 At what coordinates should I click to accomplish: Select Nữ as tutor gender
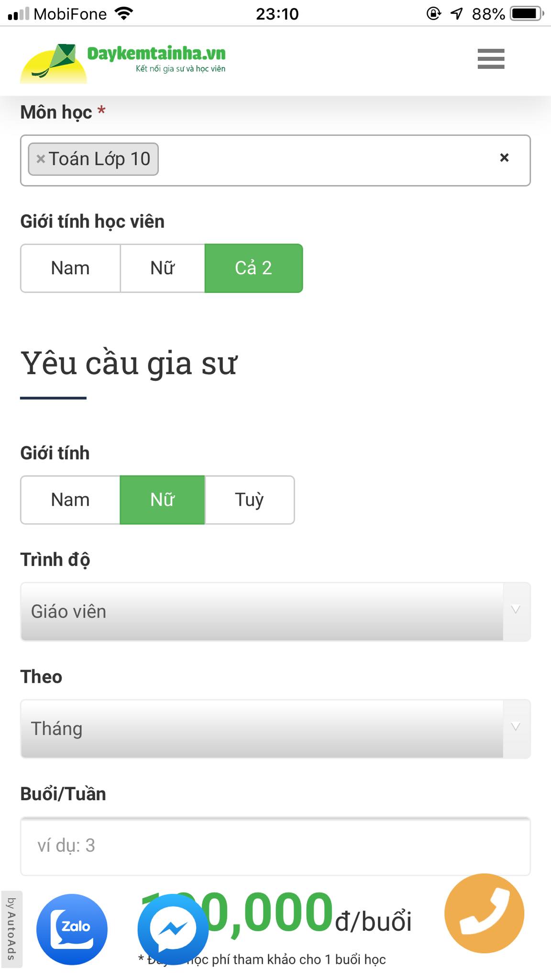162,500
